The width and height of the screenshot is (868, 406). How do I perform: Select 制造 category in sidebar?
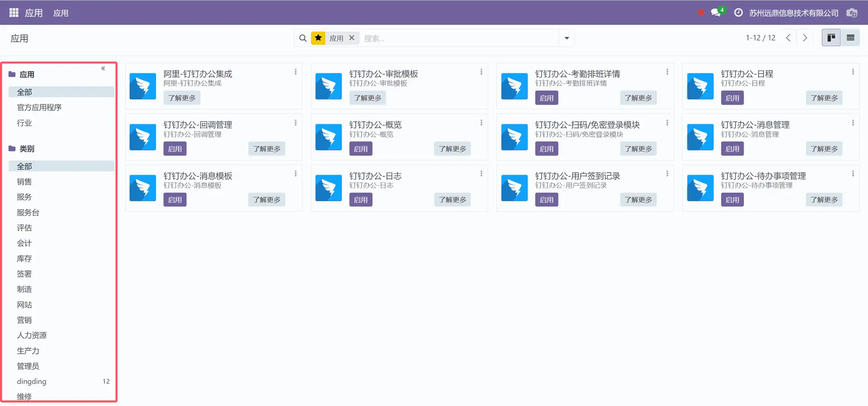(24, 289)
